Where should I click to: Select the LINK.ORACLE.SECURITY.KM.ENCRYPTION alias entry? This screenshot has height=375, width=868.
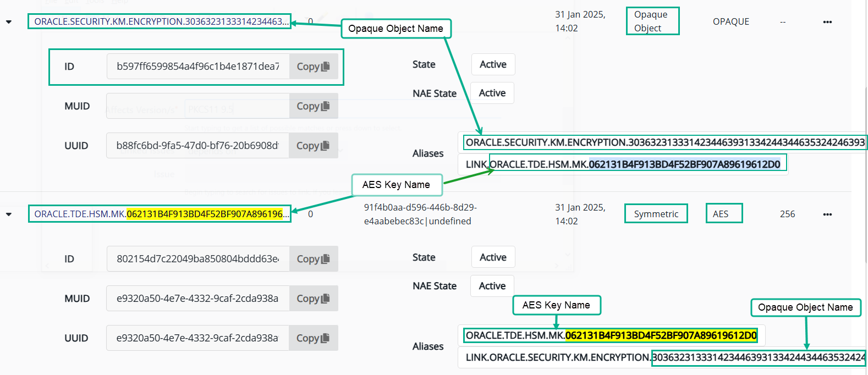click(x=660, y=357)
